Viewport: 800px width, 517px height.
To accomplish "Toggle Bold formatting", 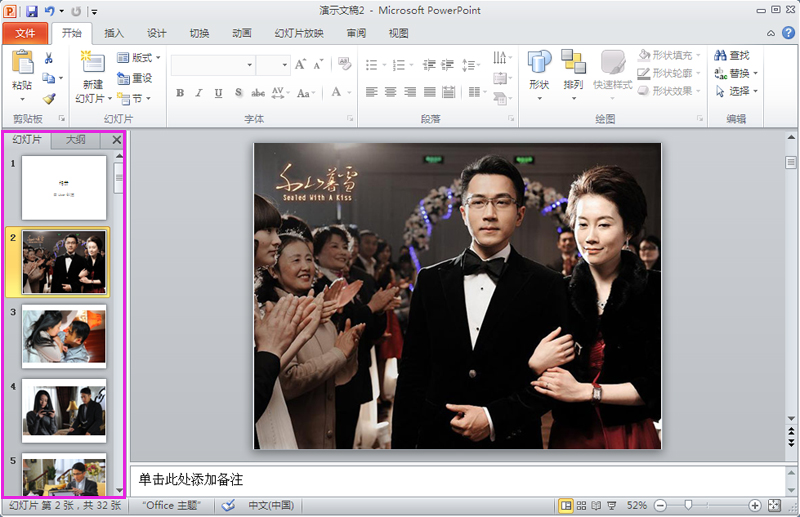I will pos(180,93).
